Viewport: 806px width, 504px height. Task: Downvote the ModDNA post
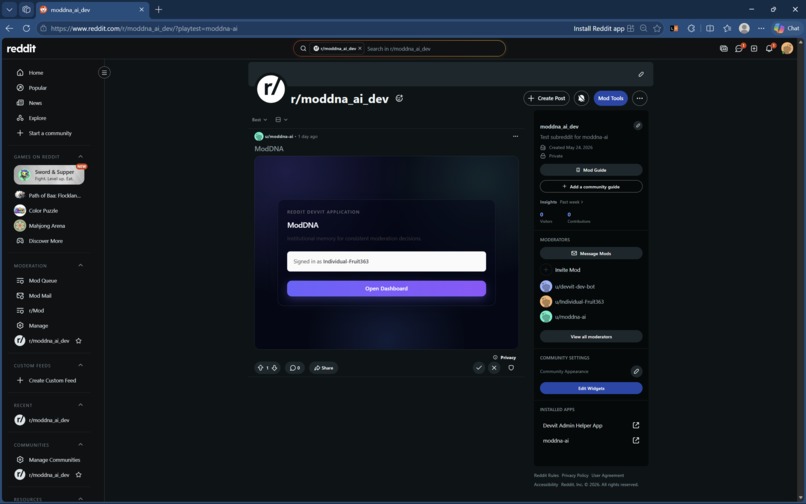[274, 368]
